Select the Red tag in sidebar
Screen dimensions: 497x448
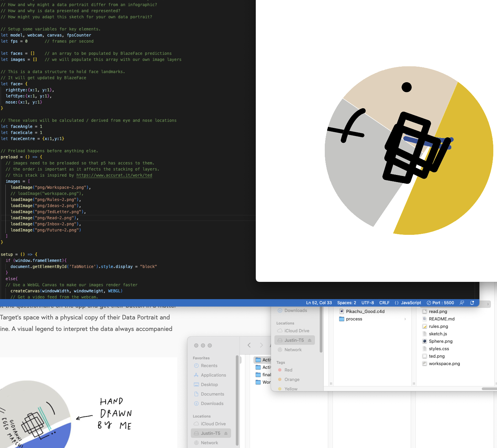pyautogui.click(x=288, y=370)
